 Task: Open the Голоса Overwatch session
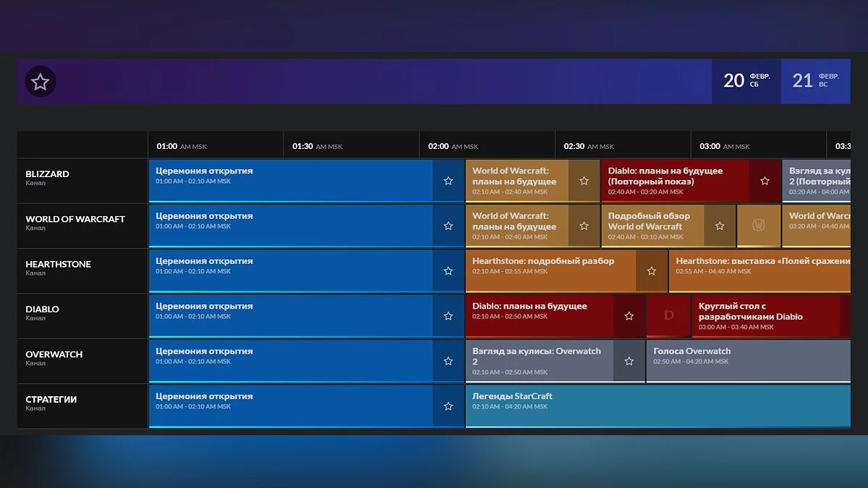[x=749, y=361]
